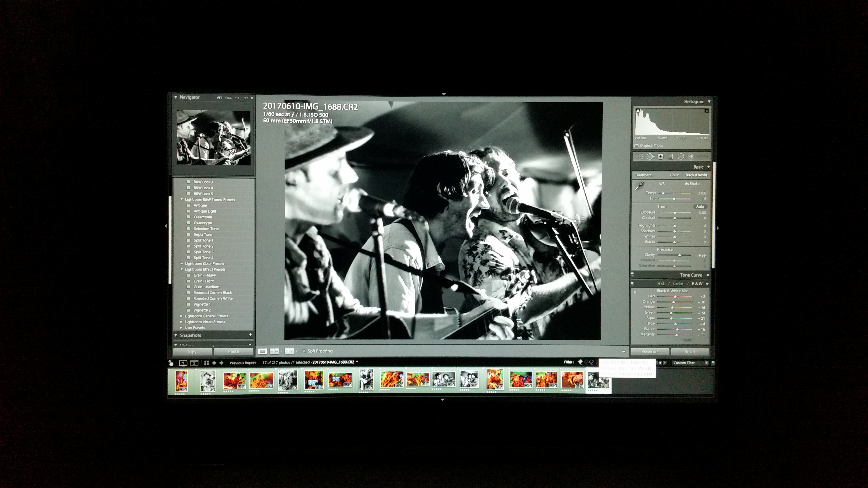The height and width of the screenshot is (488, 868).
Task: Open the sync status icon in the filmstrip bar
Action: click(171, 363)
